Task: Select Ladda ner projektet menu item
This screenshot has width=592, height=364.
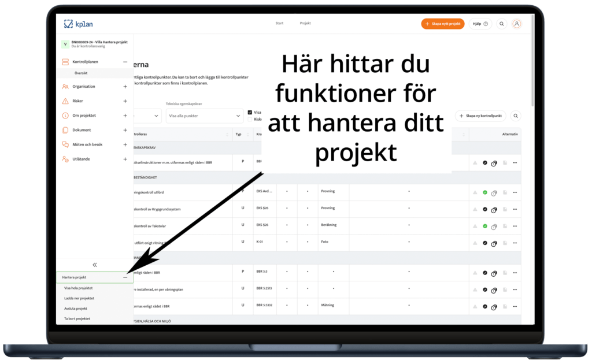Action: tap(79, 298)
